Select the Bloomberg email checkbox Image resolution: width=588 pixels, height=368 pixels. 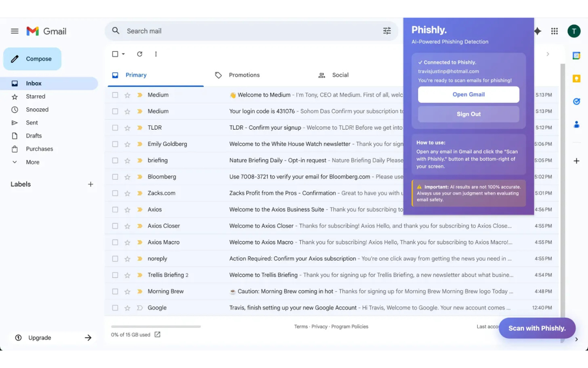115,177
